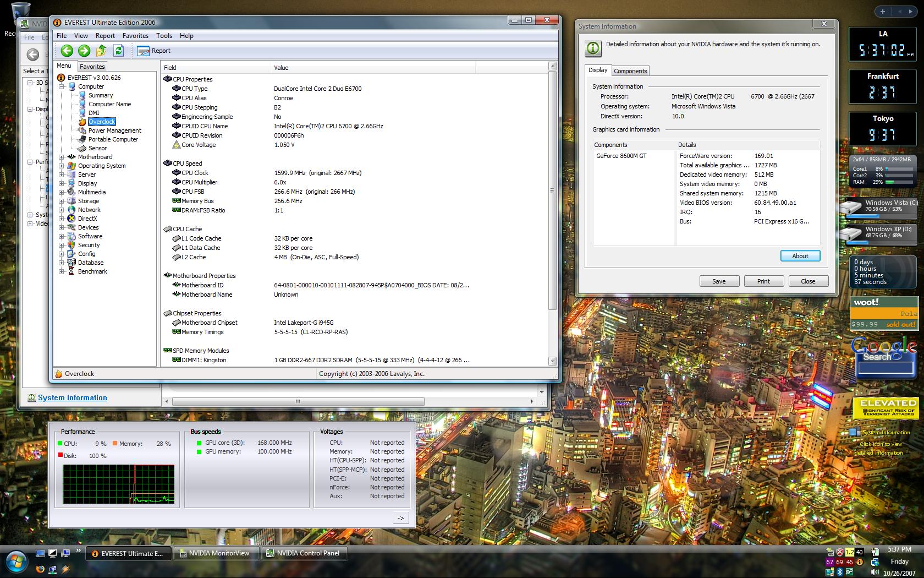This screenshot has width=924, height=578.
Task: Click the Close button in System Information
Action: point(808,281)
